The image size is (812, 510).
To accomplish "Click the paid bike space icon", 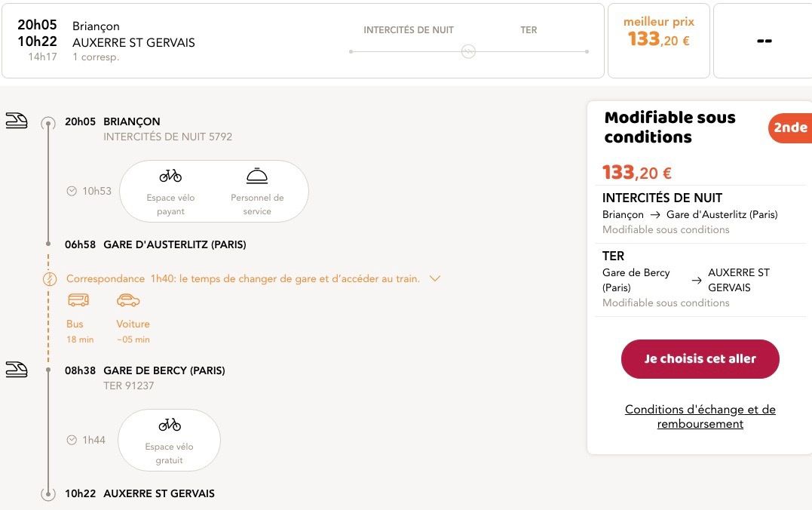I will 170,176.
